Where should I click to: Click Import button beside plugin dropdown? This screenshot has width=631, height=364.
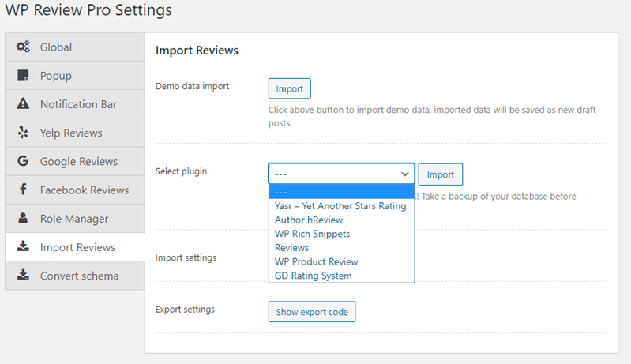coord(440,174)
